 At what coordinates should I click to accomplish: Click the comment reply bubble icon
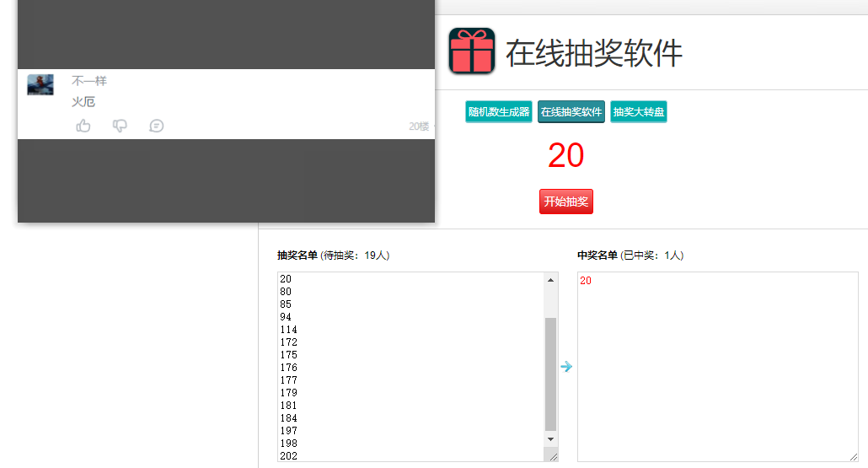[x=156, y=126]
